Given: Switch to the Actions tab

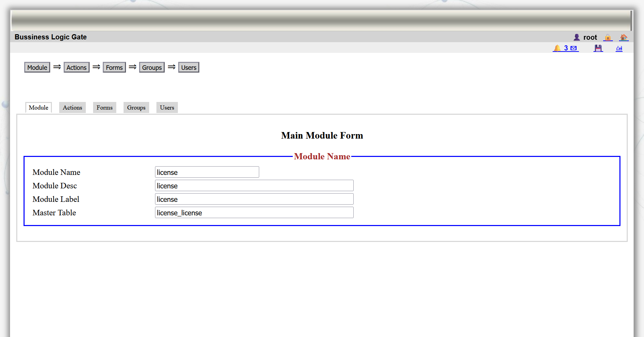Looking at the screenshot, I should pyautogui.click(x=72, y=107).
